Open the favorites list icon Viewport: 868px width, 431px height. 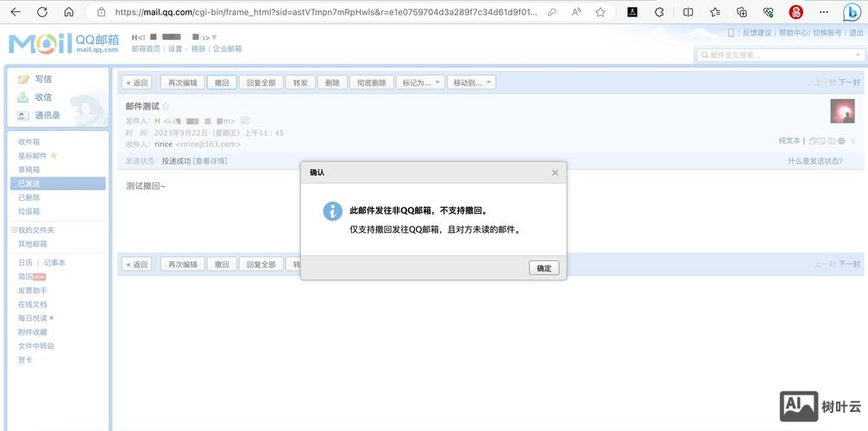[x=714, y=11]
